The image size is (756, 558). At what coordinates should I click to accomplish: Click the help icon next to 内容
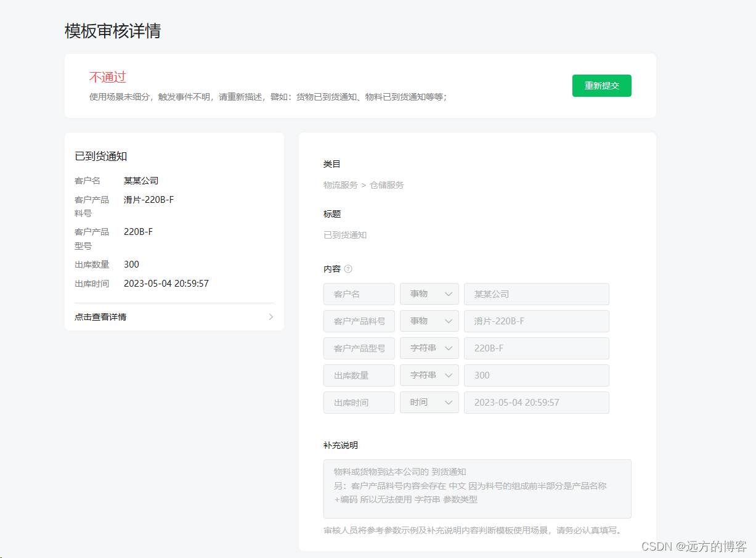pos(348,269)
